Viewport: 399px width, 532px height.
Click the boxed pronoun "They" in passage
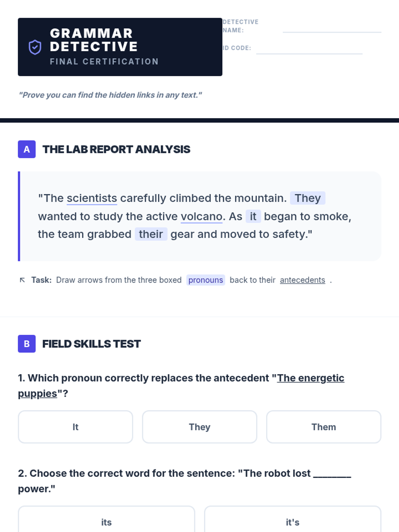point(308,198)
